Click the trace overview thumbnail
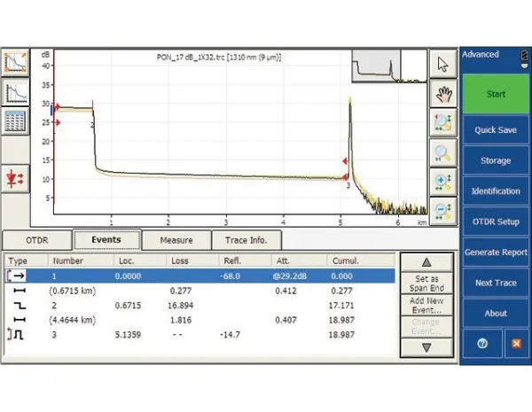Viewport: 532px width, 412px height. [377, 65]
